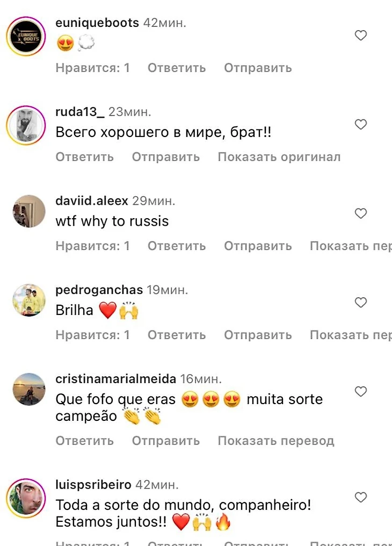View likes Нравится: 1 on daviid.aleex comment
Screen dimensions: 392x546
click(93, 246)
